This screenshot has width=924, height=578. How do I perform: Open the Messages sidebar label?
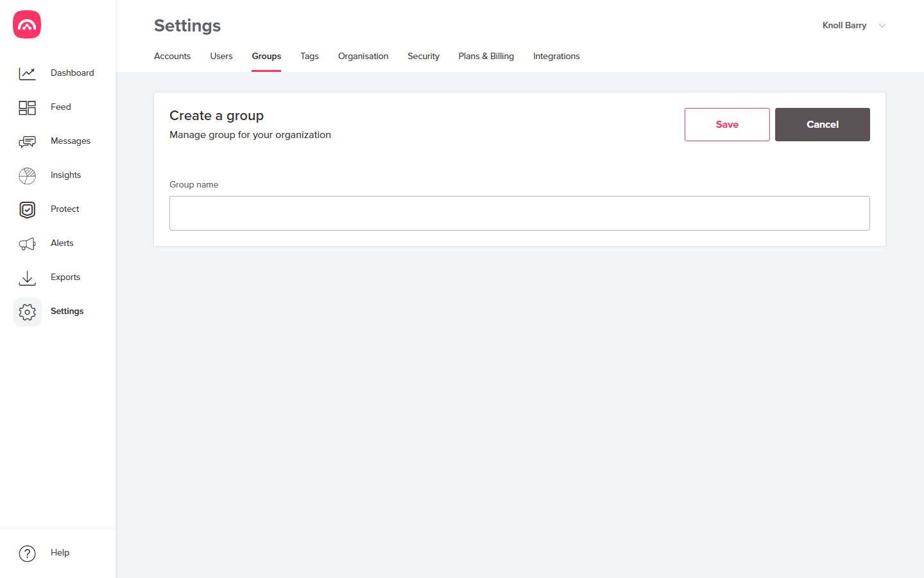coord(71,141)
